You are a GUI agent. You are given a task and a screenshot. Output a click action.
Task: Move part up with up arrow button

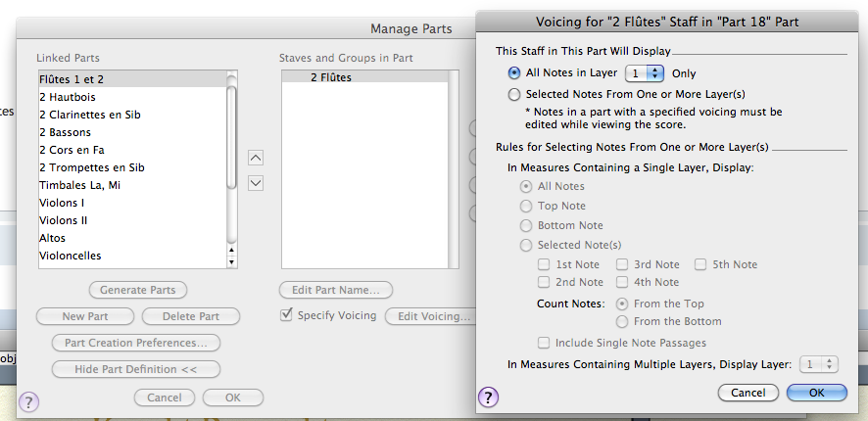(x=256, y=158)
